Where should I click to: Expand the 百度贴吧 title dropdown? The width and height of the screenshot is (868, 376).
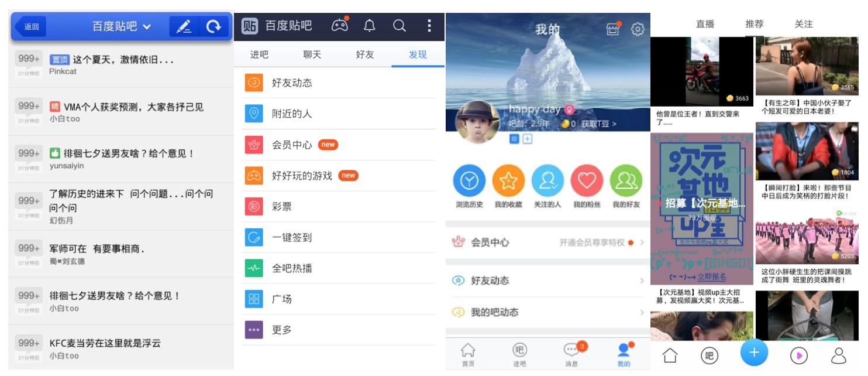(x=122, y=26)
